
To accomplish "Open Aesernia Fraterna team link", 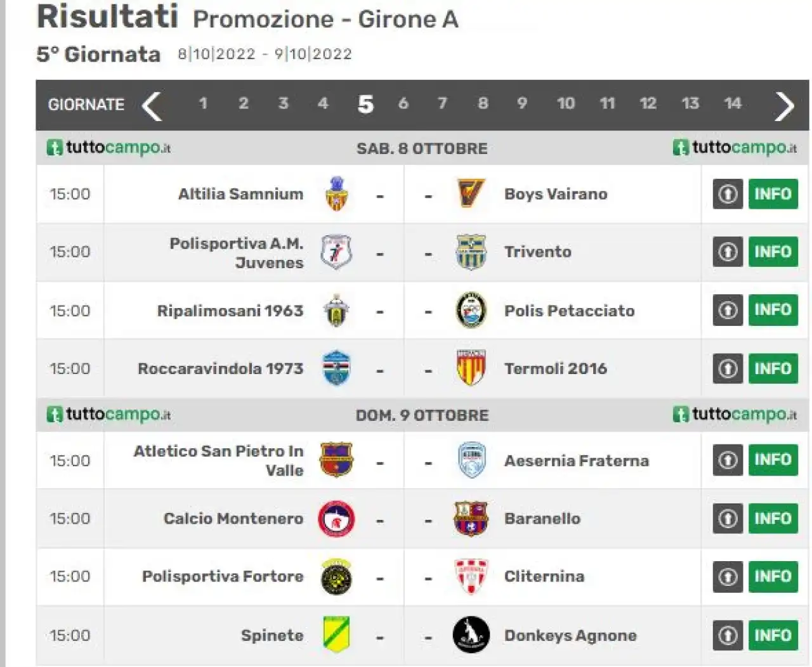I will 576,461.
